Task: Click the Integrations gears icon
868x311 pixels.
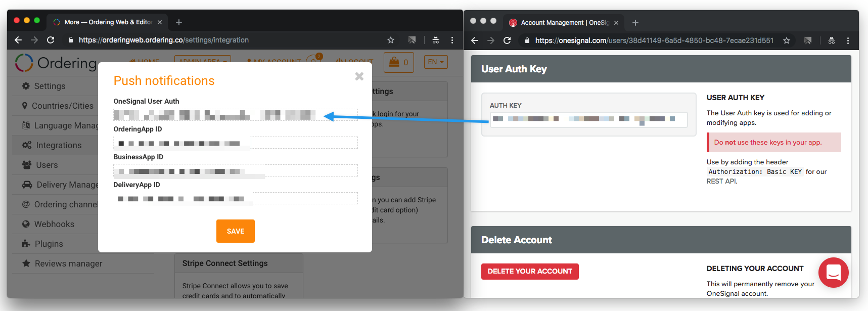Action: pos(27,145)
